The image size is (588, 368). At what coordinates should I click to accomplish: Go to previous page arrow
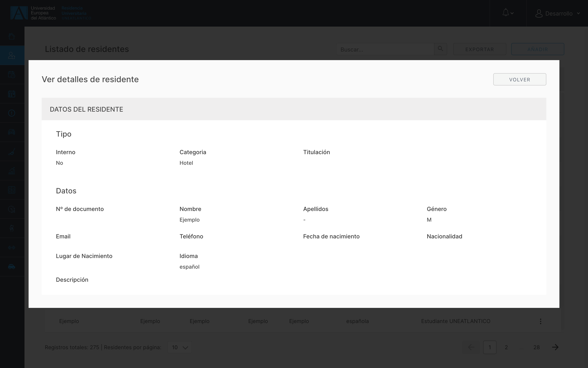471,347
